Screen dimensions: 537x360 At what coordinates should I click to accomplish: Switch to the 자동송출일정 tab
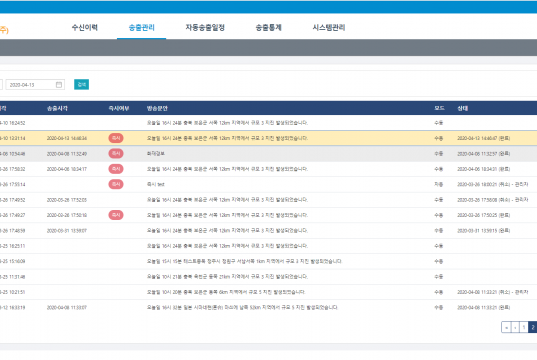point(205,27)
